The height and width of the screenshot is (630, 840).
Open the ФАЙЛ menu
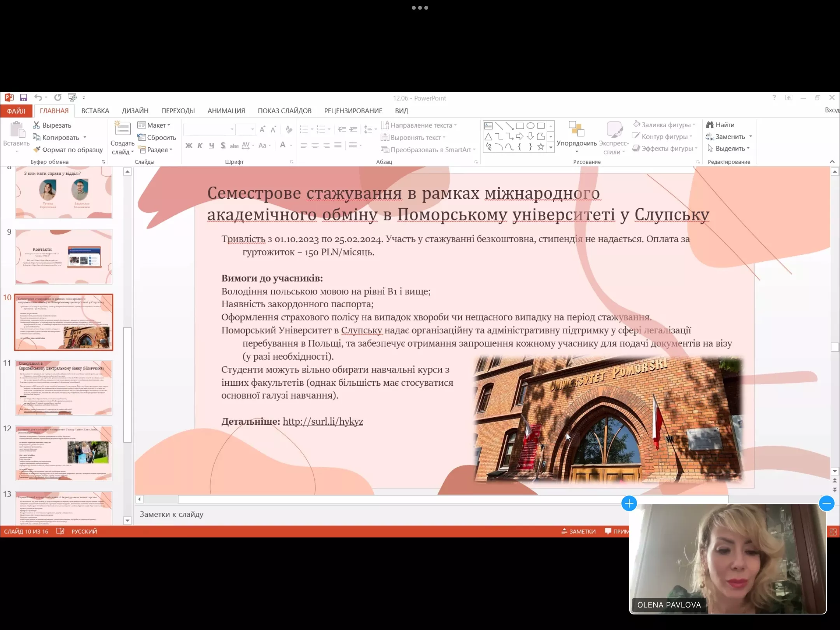[x=16, y=111]
